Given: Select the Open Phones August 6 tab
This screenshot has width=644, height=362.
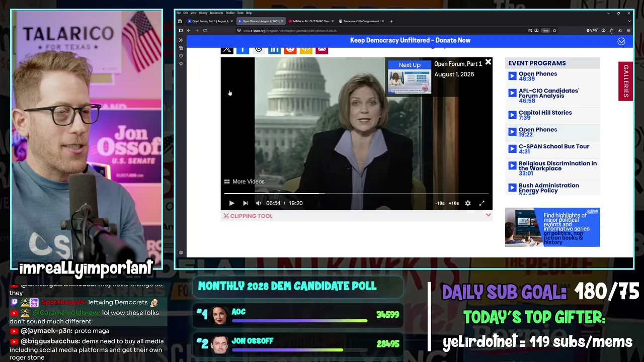Looking at the screenshot, I should click(x=260, y=21).
